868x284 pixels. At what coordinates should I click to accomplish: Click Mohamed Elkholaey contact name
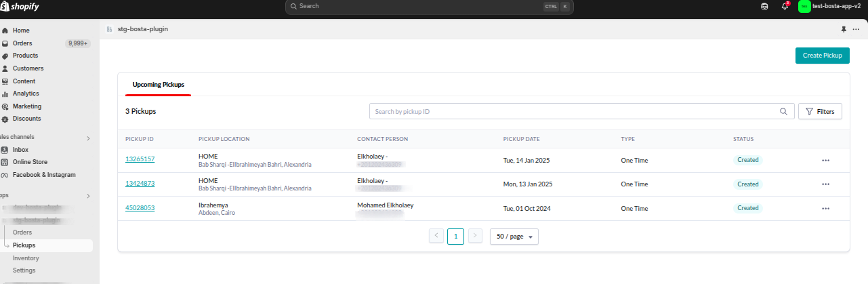click(386, 205)
